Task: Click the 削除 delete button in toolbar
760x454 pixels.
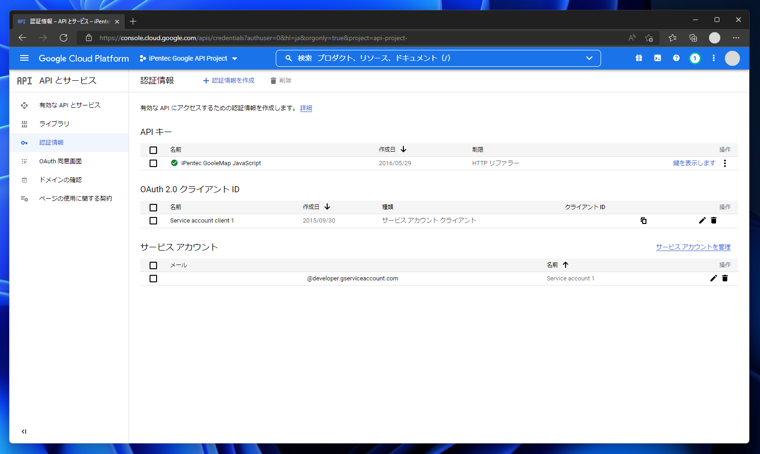Action: pyautogui.click(x=281, y=80)
